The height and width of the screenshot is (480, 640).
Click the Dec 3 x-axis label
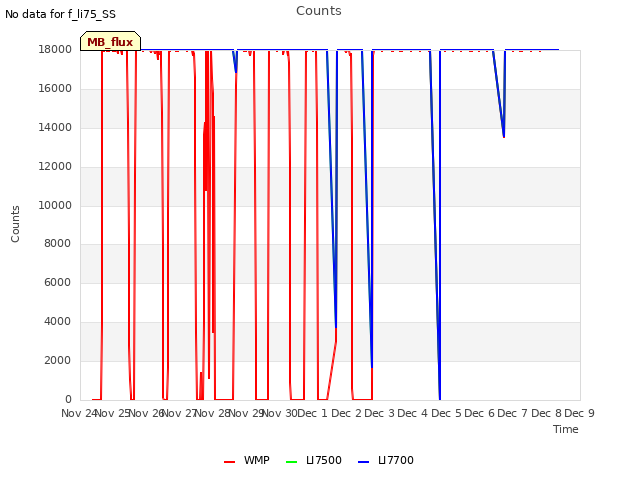pos(380,413)
